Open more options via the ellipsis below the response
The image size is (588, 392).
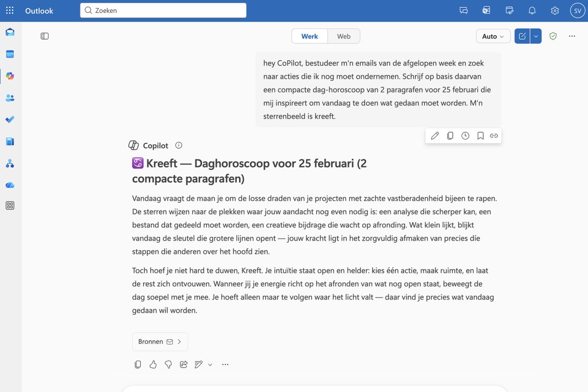[225, 364]
